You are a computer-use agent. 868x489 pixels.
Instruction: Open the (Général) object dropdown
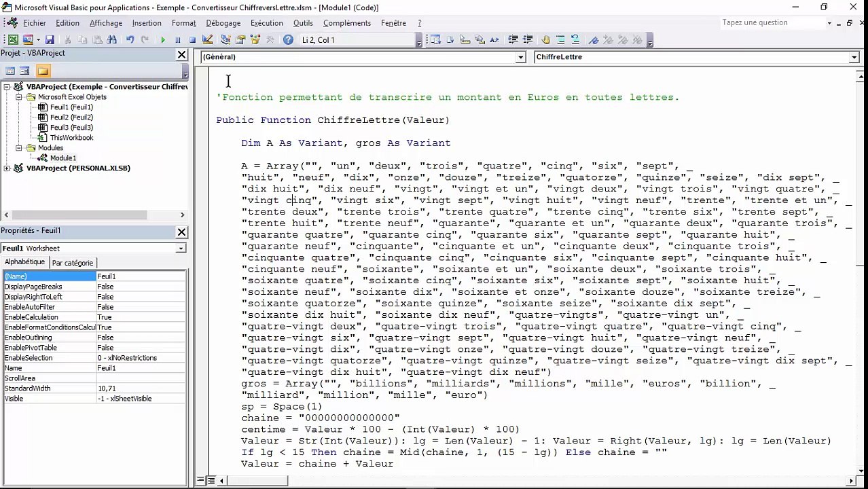click(x=520, y=57)
